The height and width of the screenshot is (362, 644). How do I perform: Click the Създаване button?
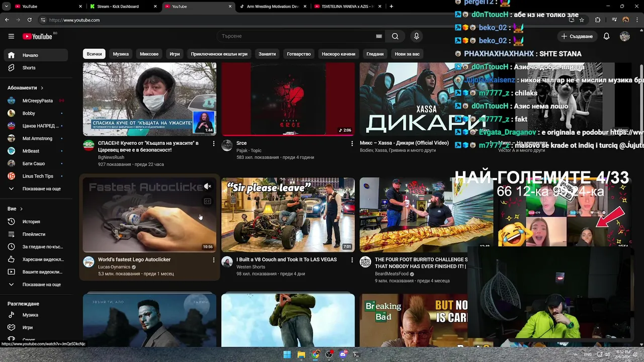(577, 36)
